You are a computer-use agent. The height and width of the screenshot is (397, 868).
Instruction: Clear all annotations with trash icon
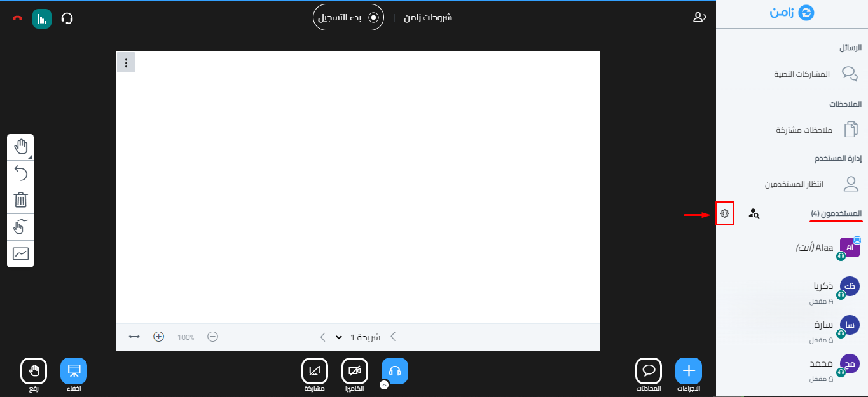tap(20, 201)
